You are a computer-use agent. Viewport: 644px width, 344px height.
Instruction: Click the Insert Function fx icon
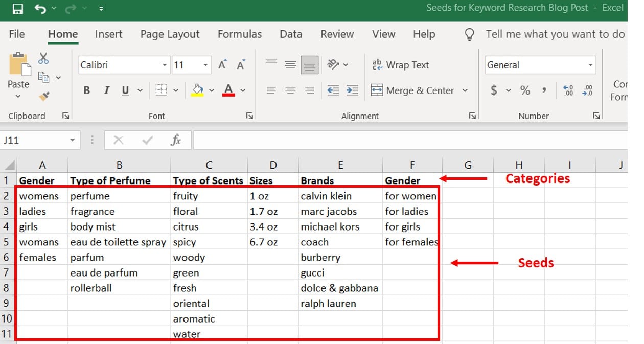176,140
